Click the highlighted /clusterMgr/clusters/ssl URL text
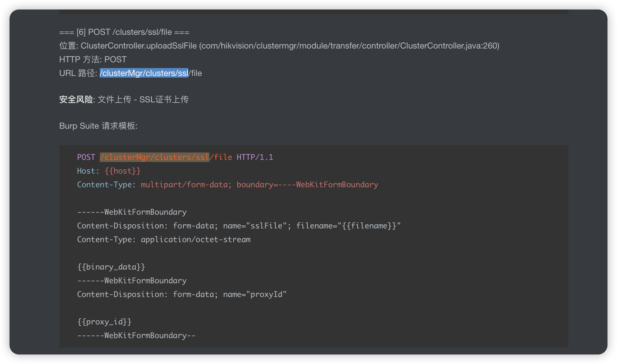 pyautogui.click(x=144, y=73)
